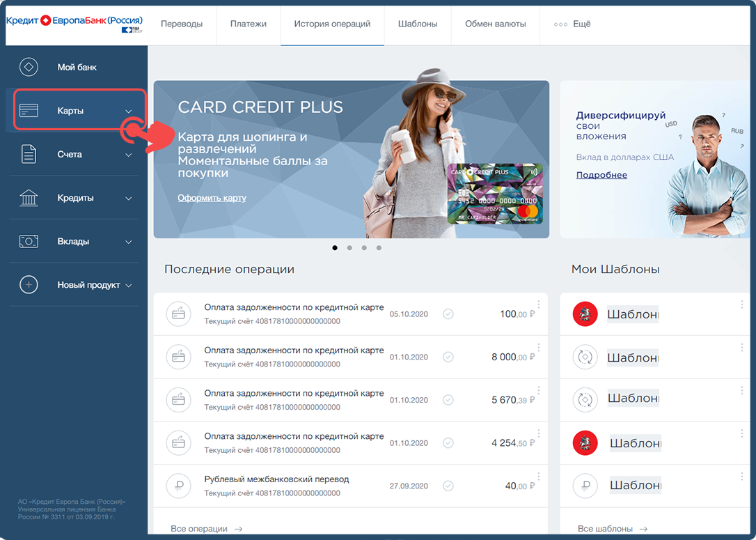
Task: Show the second banner slide dot
Action: [x=349, y=248]
